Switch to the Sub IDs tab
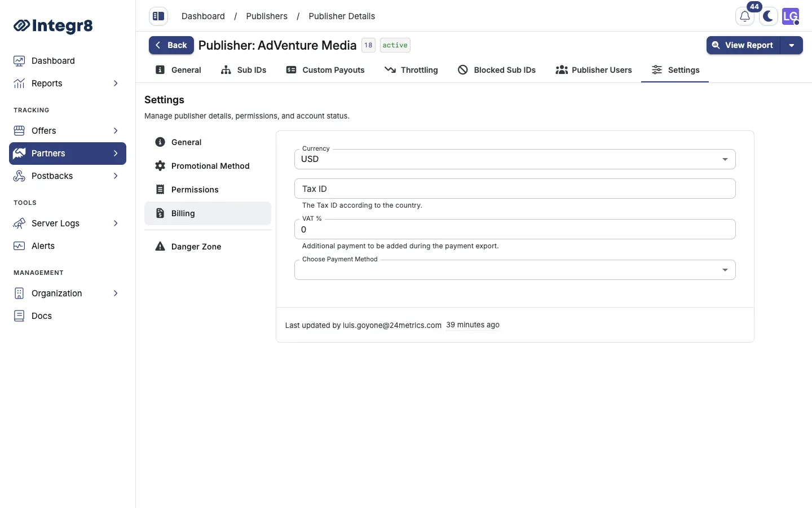The width and height of the screenshot is (812, 508). coord(244,70)
